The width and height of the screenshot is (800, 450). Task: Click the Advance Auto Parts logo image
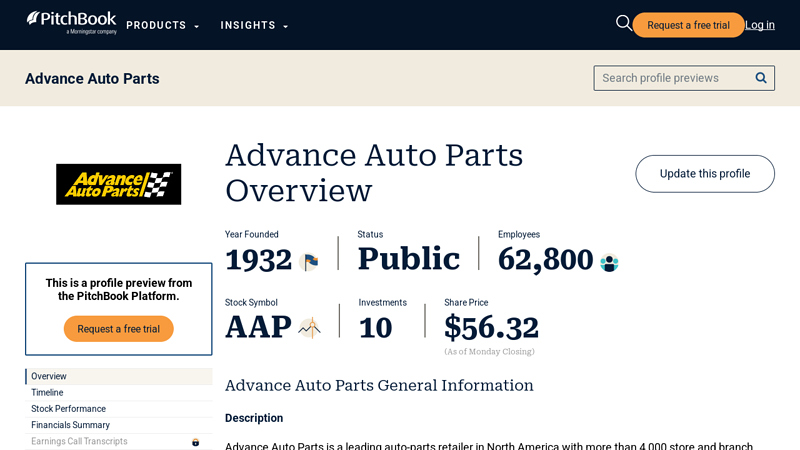[118, 184]
